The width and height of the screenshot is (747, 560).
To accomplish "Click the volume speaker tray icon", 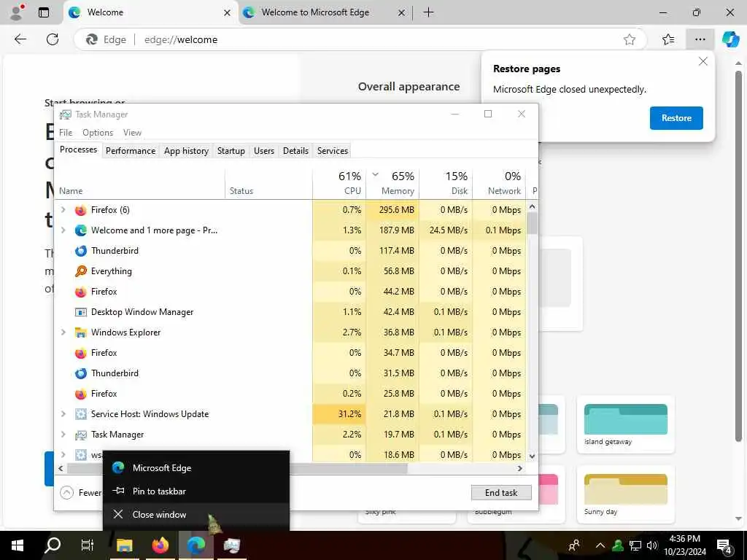I will pos(652,545).
